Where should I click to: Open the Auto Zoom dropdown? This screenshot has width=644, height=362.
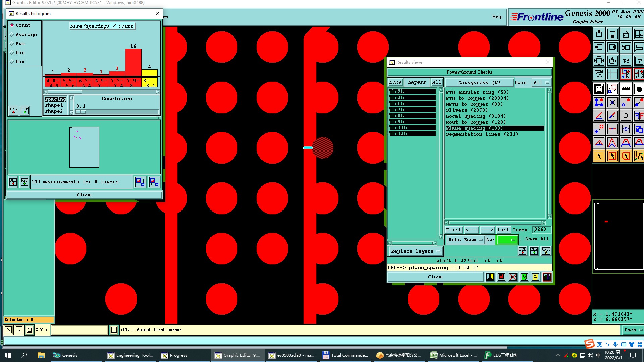pyautogui.click(x=465, y=240)
